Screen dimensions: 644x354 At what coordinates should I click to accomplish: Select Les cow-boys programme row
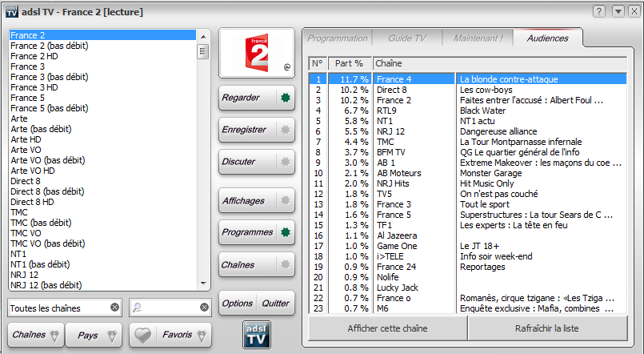pyautogui.click(x=468, y=90)
